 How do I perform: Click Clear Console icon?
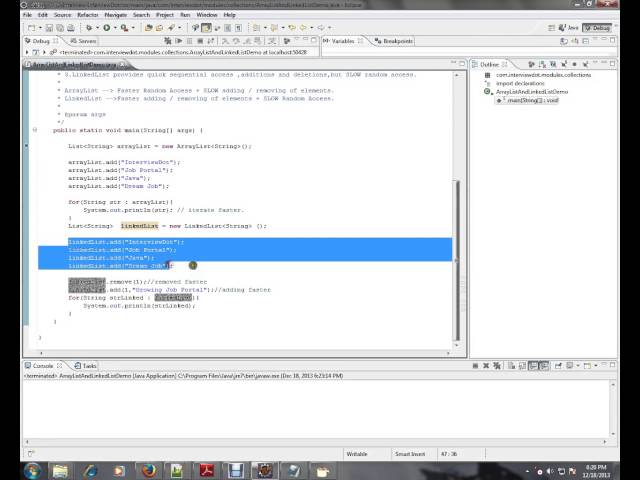511,366
